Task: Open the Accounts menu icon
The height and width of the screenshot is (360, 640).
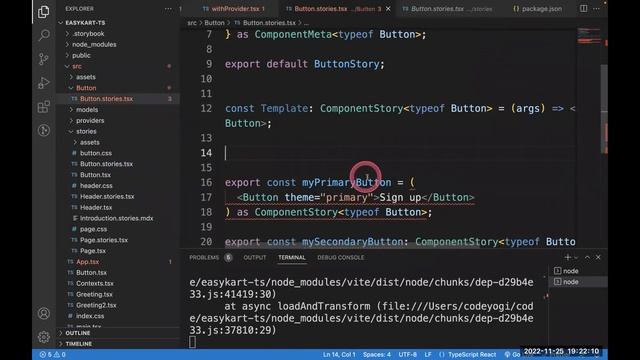Action: [x=44, y=313]
